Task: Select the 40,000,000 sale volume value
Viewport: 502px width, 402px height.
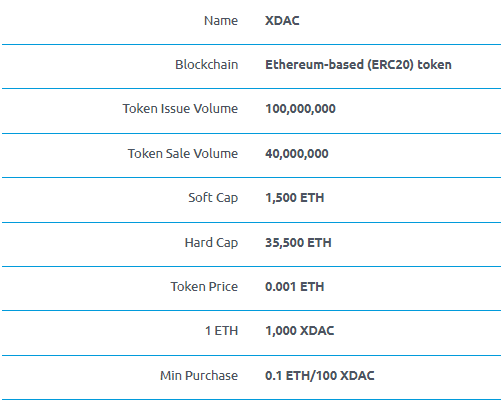Action: [x=297, y=154]
